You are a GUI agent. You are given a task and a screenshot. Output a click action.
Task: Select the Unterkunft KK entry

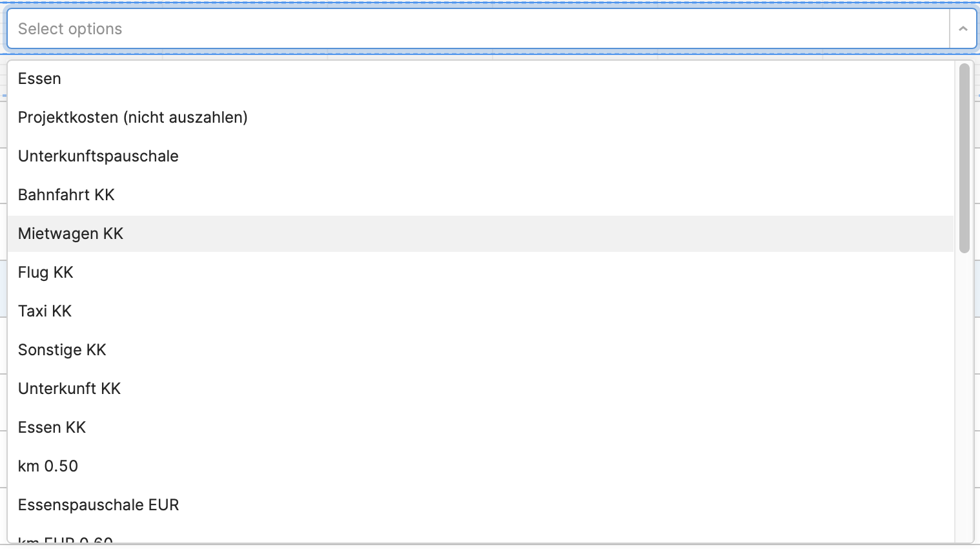(x=480, y=389)
